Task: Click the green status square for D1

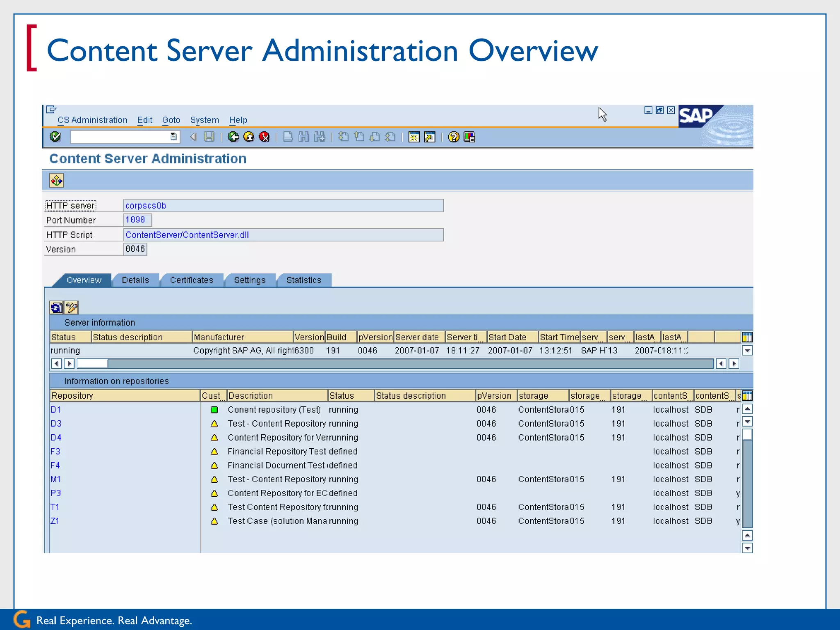Action: tap(214, 410)
